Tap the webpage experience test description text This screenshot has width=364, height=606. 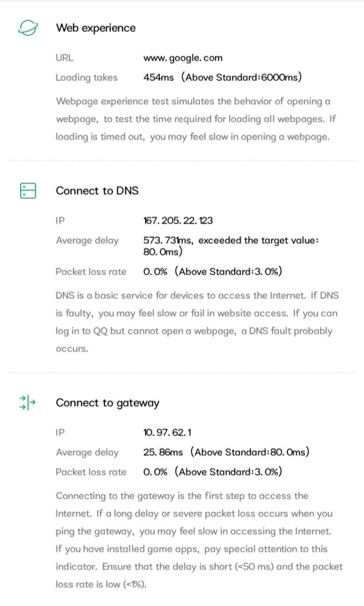tap(195, 118)
